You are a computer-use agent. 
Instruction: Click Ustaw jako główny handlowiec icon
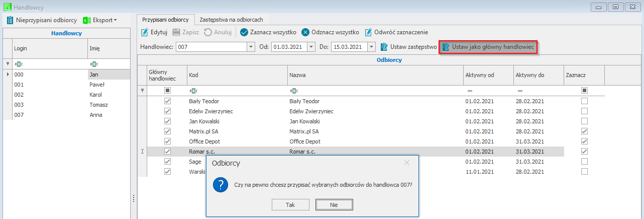(x=446, y=47)
